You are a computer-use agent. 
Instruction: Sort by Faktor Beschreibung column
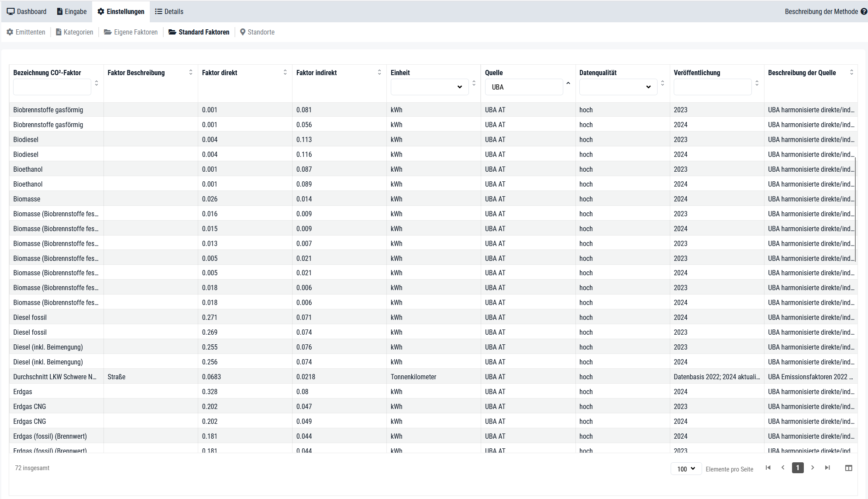click(191, 72)
